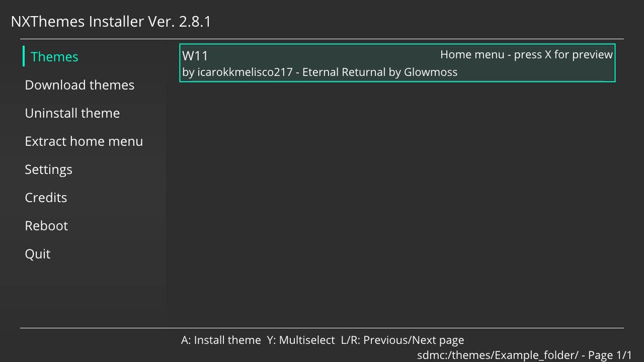Click the 'Eternal Returnal by Glowmoss' text
The height and width of the screenshot is (362, 644).
[x=380, y=72]
